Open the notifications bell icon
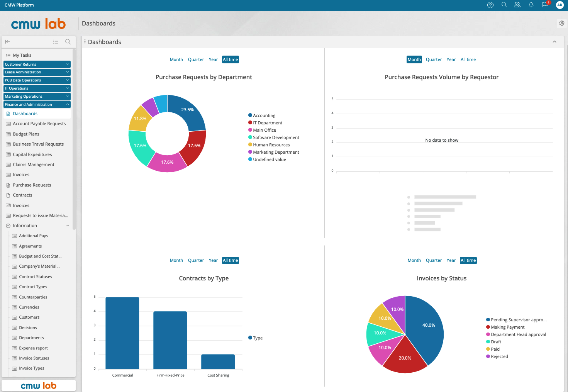Viewport: 568px width, 392px height. pyautogui.click(x=531, y=5)
